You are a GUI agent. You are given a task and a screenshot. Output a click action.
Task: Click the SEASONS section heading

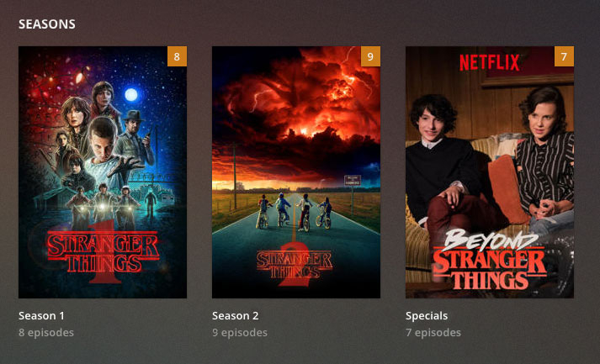47,24
